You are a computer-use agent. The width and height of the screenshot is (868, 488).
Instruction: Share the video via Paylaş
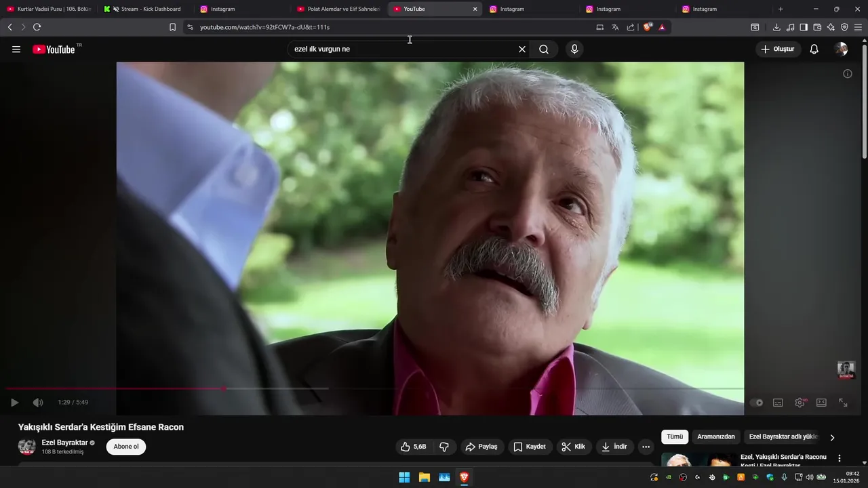pos(481,447)
